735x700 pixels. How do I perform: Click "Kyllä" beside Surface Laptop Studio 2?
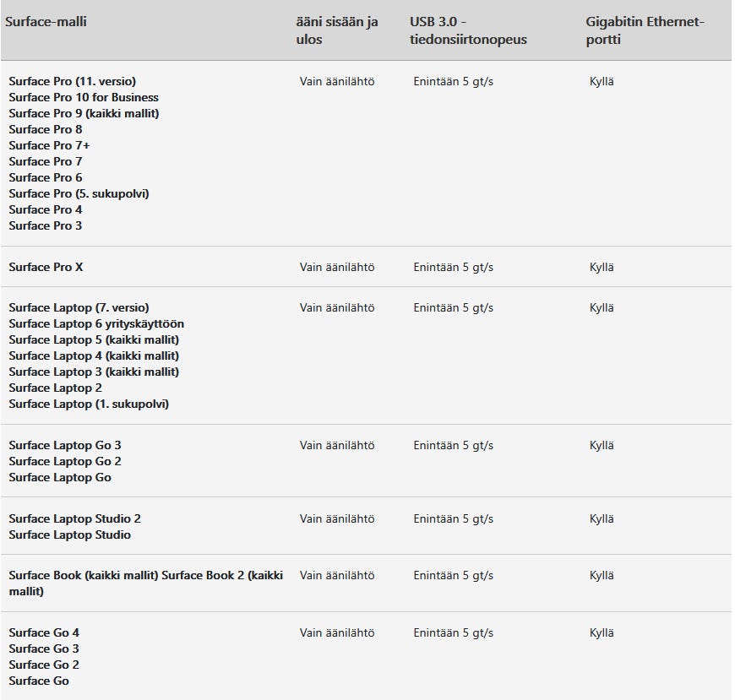(x=602, y=518)
